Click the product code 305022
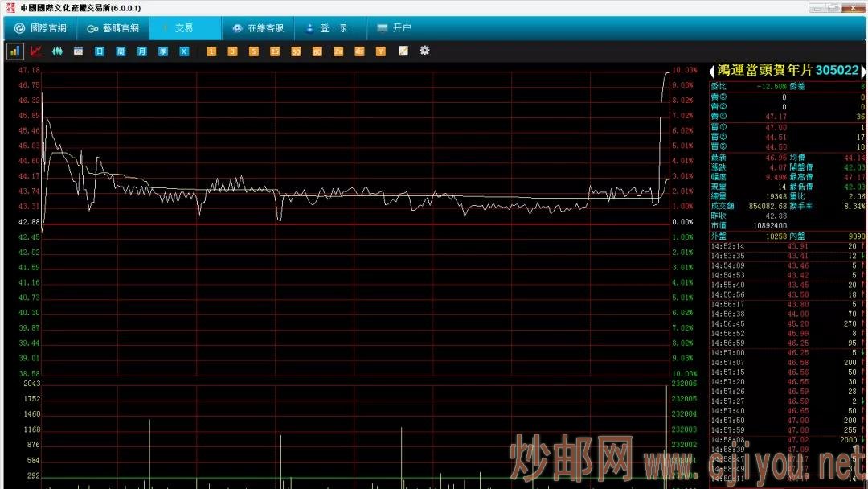This screenshot has width=868, height=489. (x=837, y=71)
